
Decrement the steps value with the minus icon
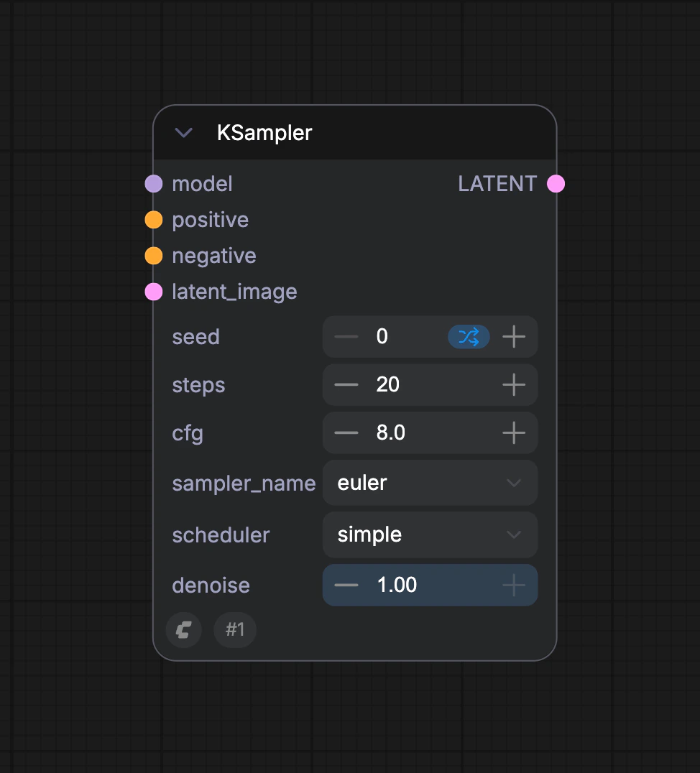point(346,384)
